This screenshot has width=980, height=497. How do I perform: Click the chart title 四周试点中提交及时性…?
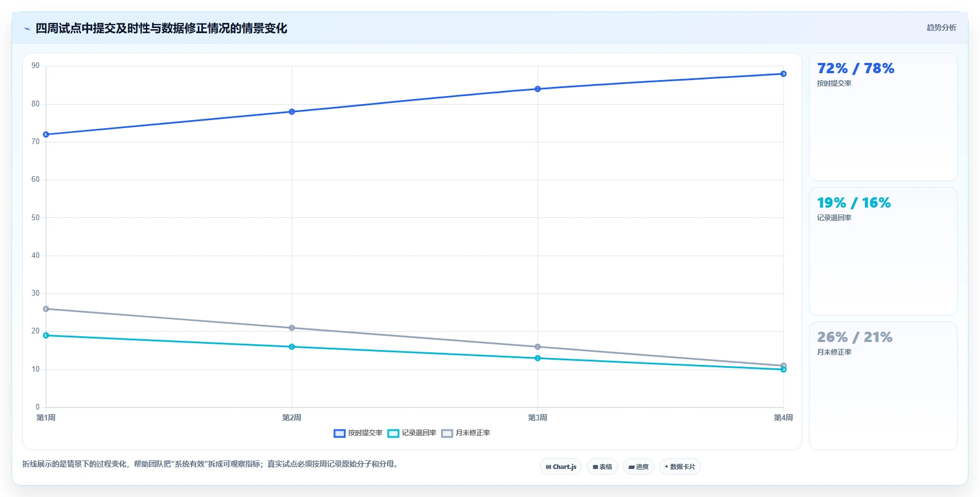[x=161, y=29]
